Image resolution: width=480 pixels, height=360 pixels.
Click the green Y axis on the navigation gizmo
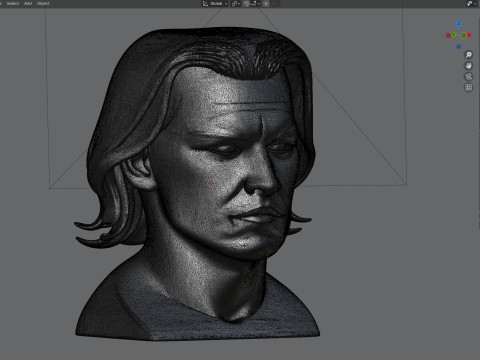coord(454,35)
